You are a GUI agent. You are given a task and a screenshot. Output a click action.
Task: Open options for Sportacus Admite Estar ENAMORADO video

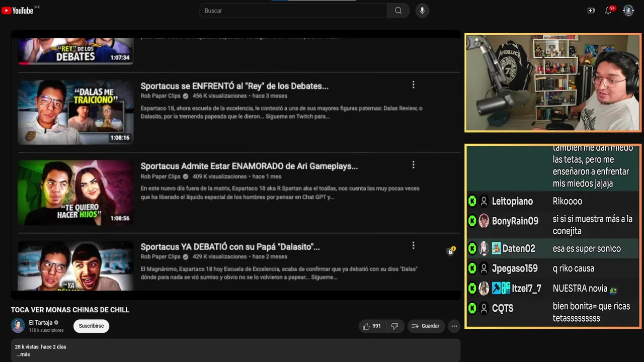(413, 165)
